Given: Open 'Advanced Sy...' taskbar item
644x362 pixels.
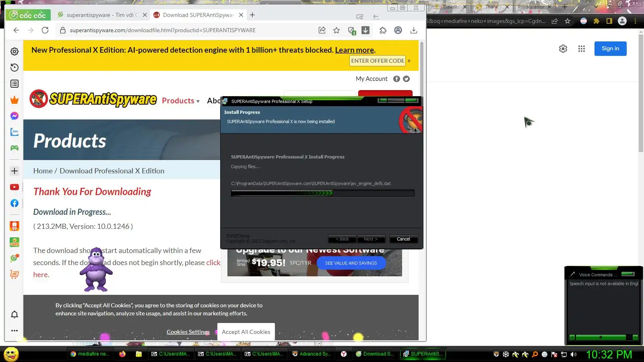Looking at the screenshot, I should (311, 354).
